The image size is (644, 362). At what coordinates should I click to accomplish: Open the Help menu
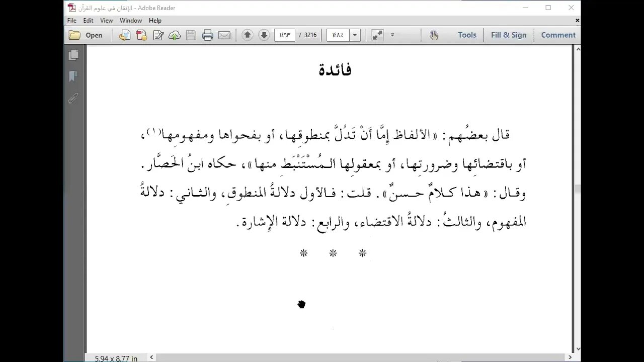[155, 21]
